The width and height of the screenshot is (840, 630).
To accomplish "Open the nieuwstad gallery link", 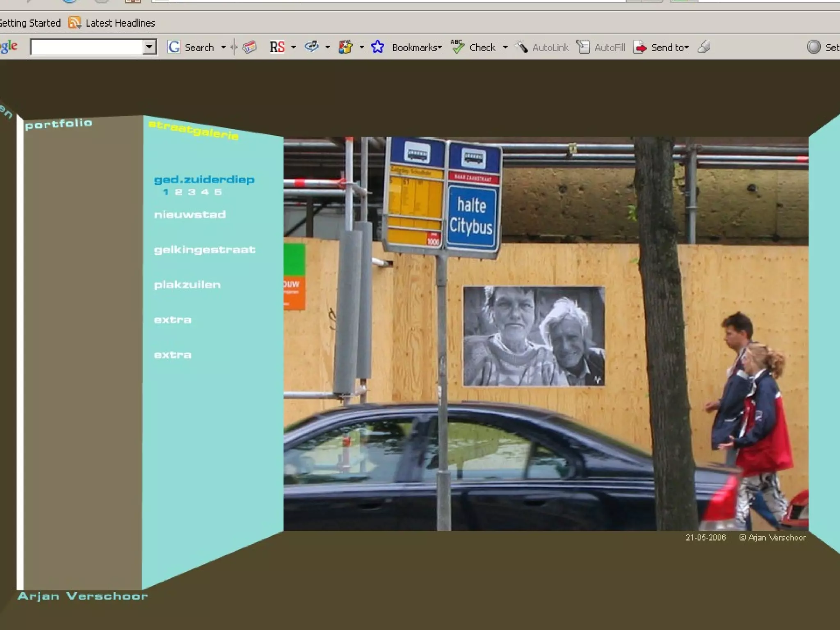I will 190,215.
